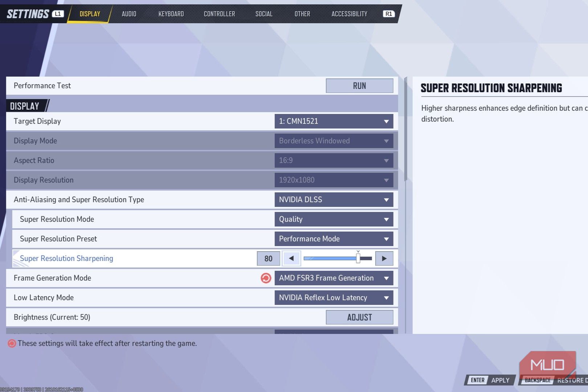
Task: Go to the Social tab
Action: pos(264,14)
